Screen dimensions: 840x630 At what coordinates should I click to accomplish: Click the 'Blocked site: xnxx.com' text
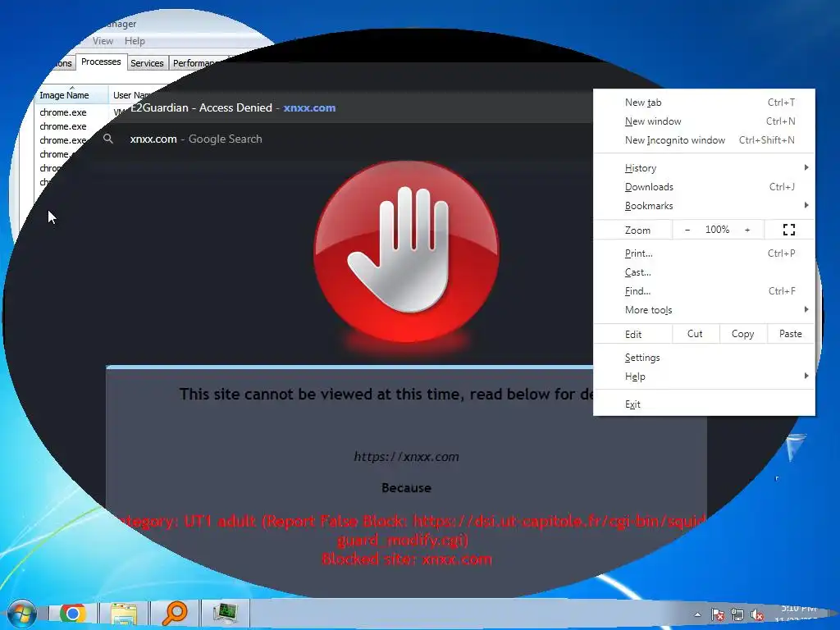[406, 559]
